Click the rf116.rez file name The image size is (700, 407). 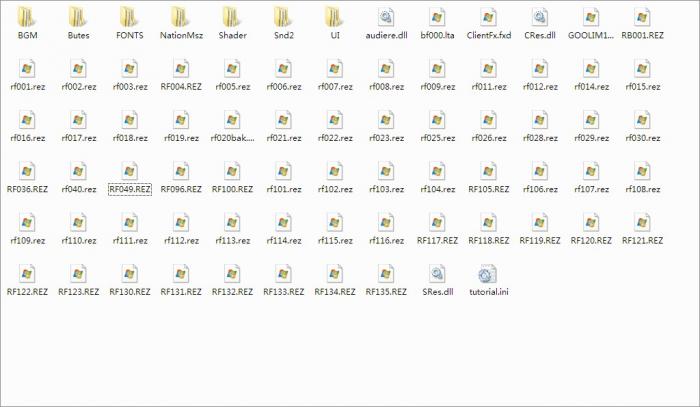pyautogui.click(x=386, y=241)
